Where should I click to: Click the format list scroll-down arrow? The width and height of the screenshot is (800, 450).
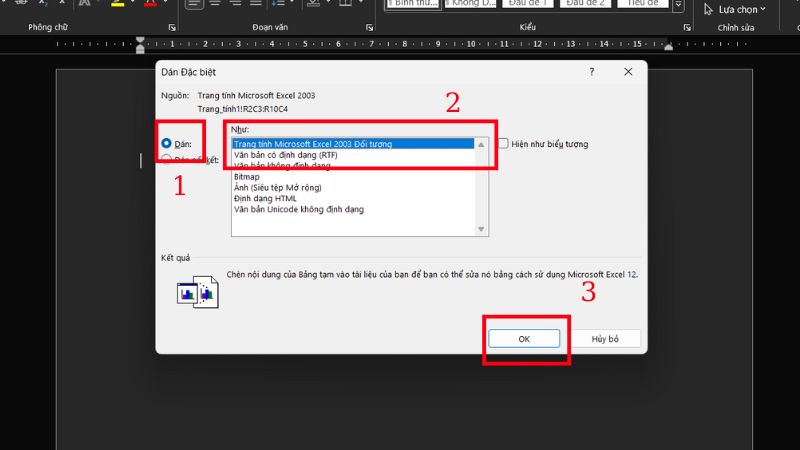coord(481,229)
